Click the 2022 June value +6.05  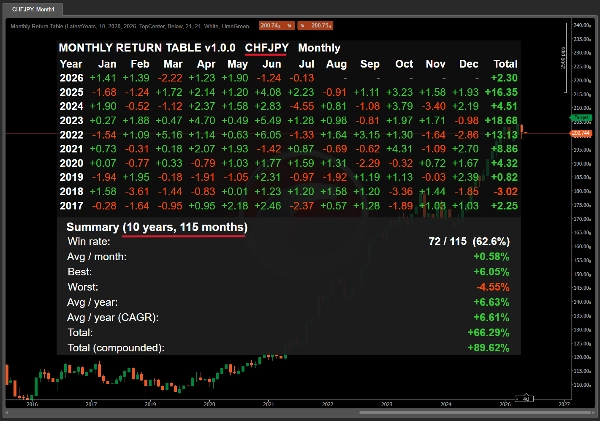pyautogui.click(x=268, y=135)
